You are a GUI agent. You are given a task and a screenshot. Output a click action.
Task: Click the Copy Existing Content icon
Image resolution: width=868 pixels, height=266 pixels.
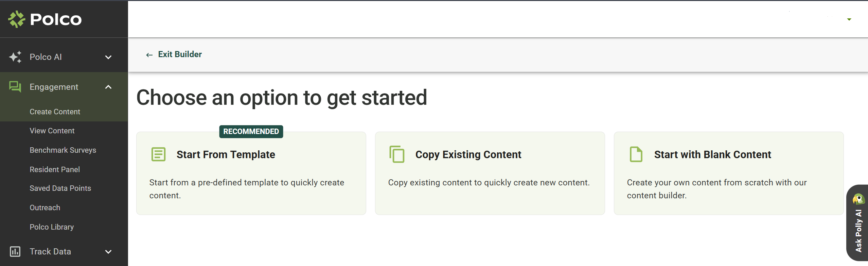[397, 154]
